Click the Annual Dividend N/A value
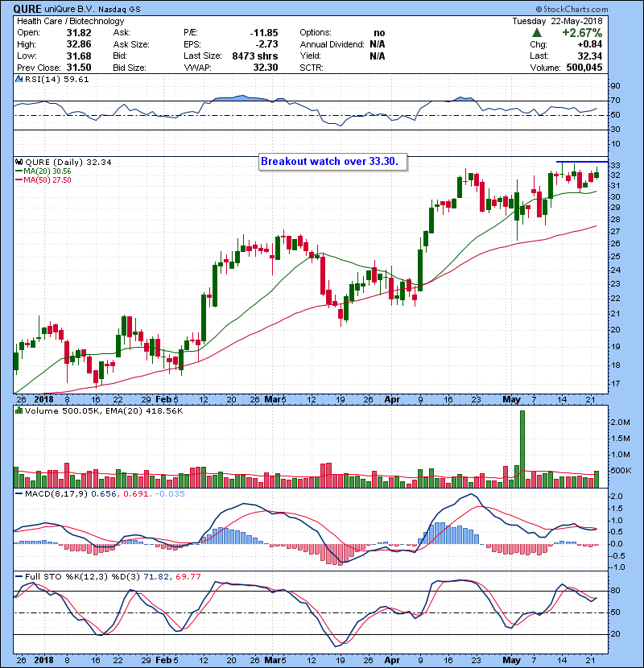Viewport: 644px width, 668px height. (378, 44)
